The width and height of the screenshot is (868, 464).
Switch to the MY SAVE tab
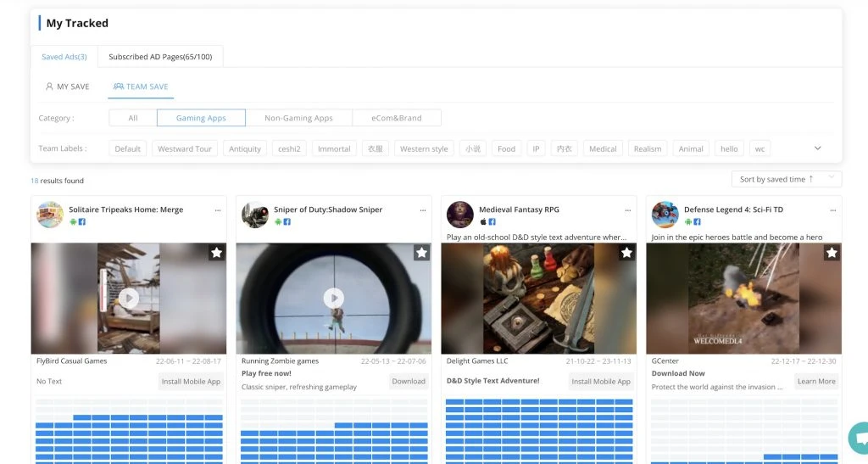pyautogui.click(x=67, y=87)
